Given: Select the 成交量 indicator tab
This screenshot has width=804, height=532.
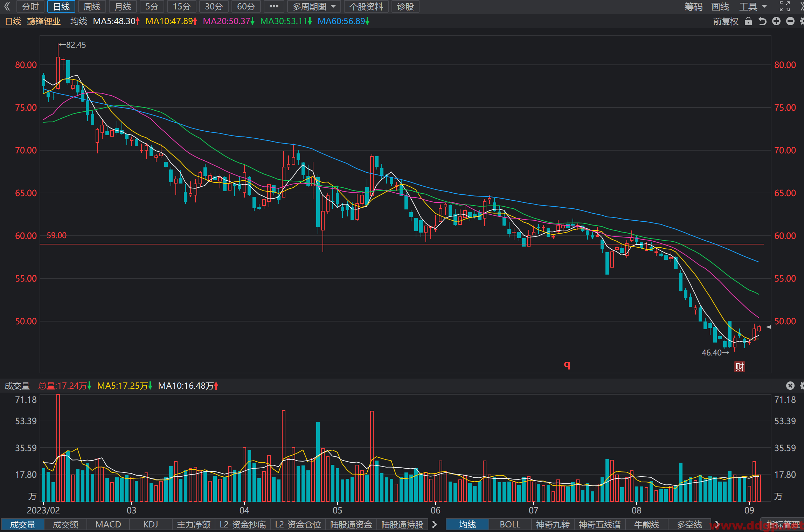Looking at the screenshot, I should 23,525.
